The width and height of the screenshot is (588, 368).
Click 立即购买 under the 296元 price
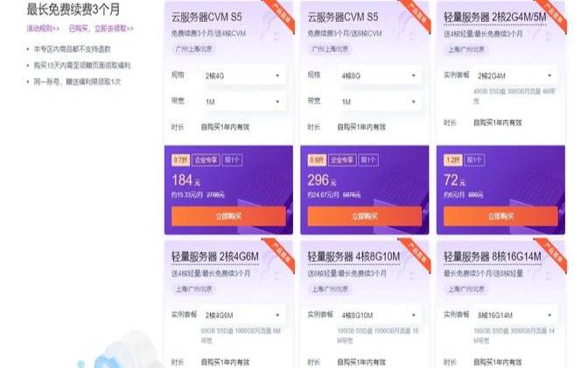(363, 216)
